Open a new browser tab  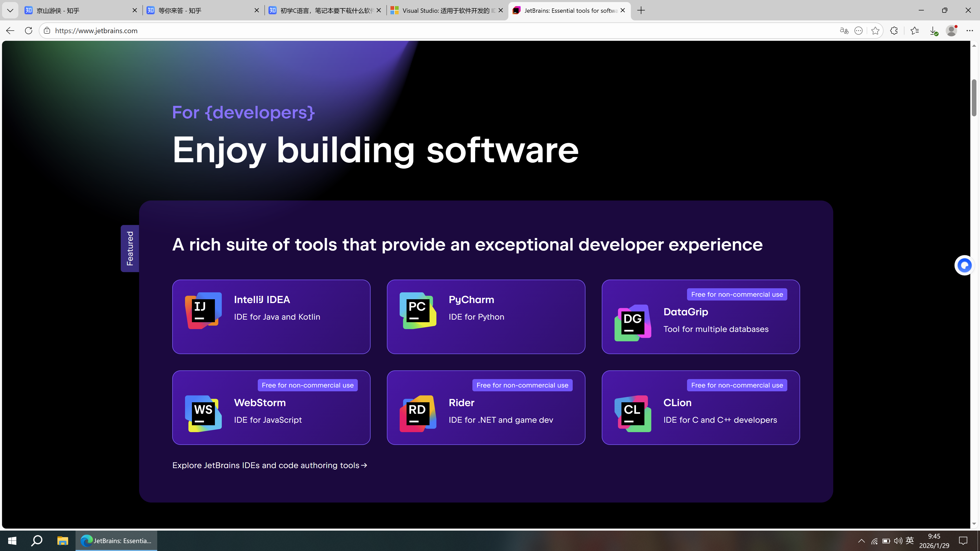(641, 10)
